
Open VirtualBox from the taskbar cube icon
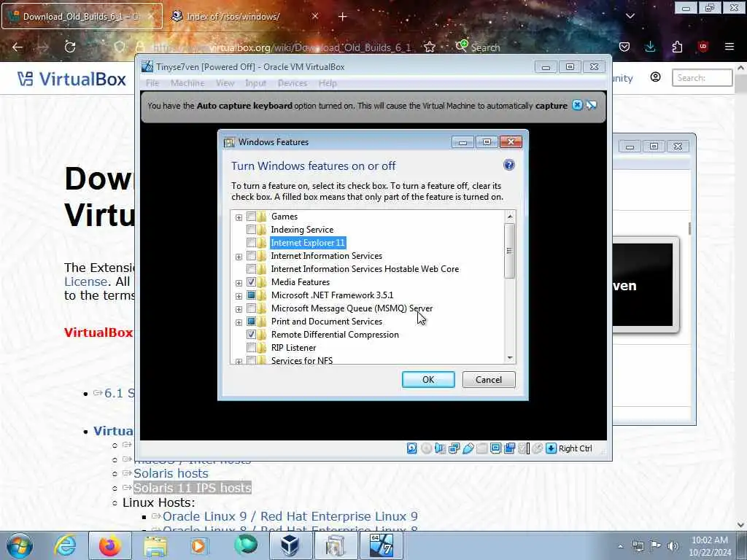click(x=290, y=545)
